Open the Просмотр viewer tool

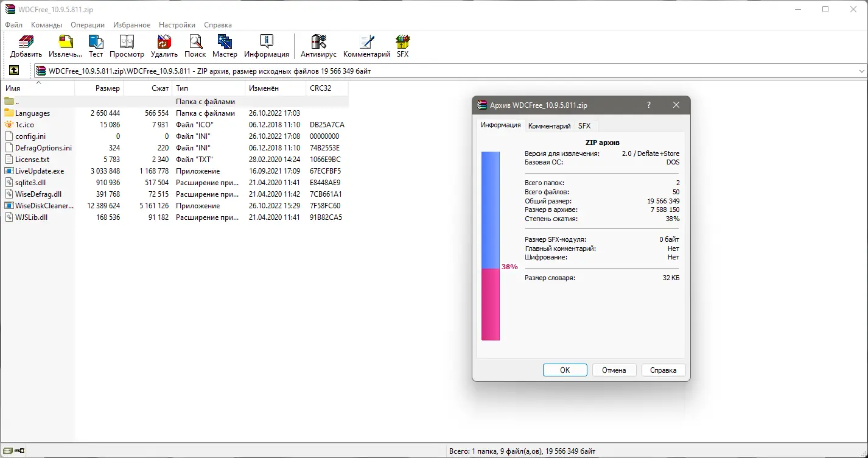coord(127,46)
